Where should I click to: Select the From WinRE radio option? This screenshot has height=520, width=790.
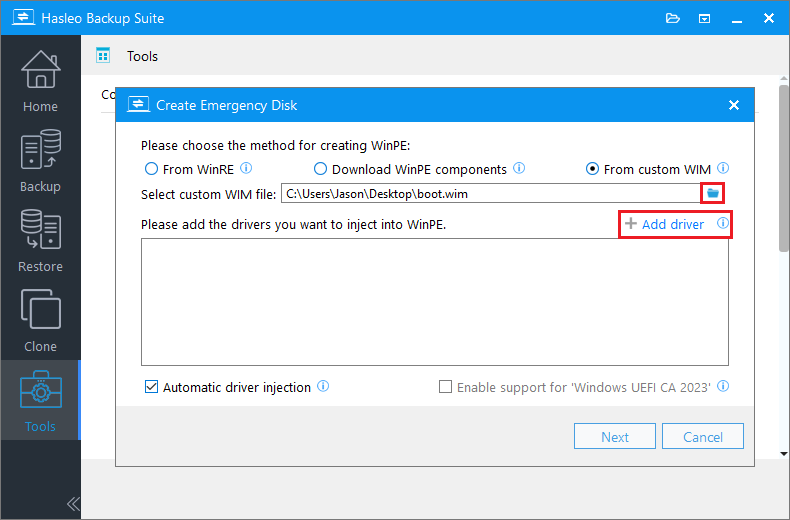189,169
